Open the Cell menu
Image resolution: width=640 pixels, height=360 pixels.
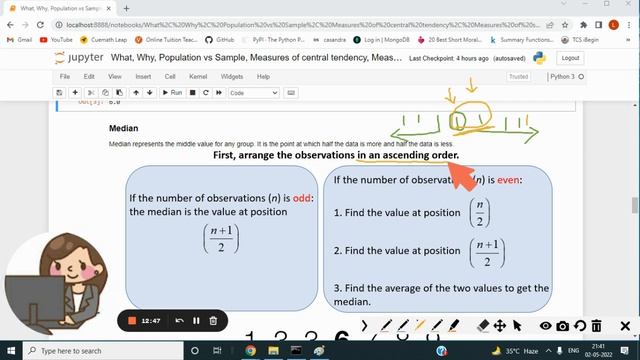click(x=170, y=76)
